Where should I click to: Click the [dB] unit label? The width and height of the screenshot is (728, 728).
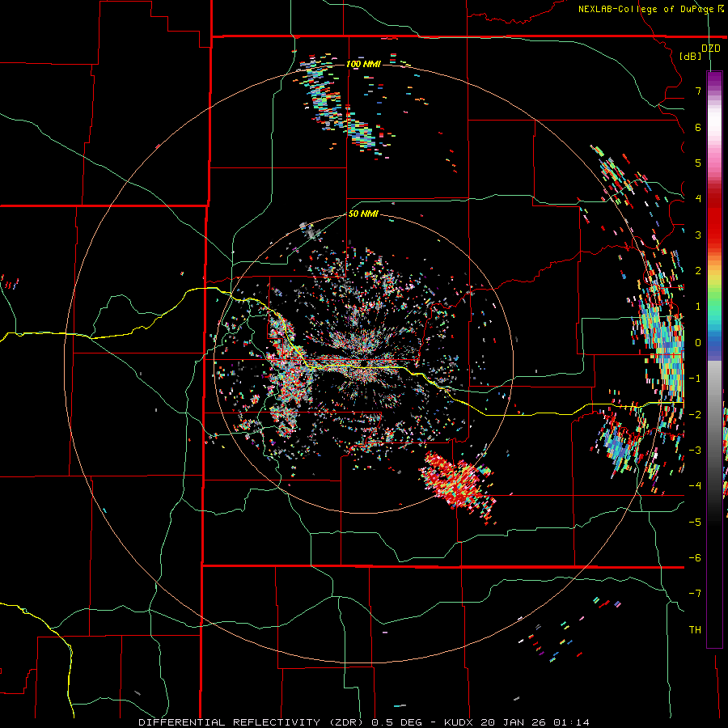click(x=691, y=57)
